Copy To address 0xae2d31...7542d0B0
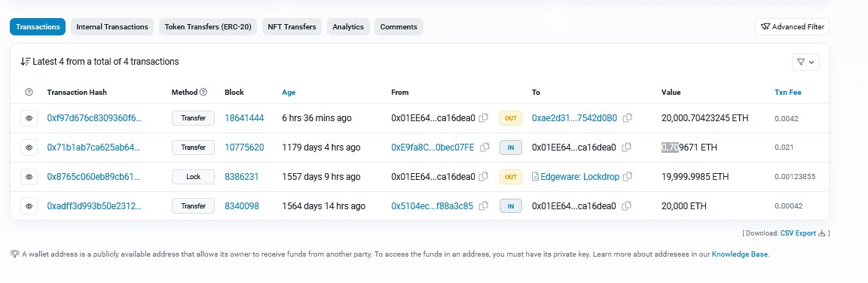The image size is (868, 283). click(627, 117)
